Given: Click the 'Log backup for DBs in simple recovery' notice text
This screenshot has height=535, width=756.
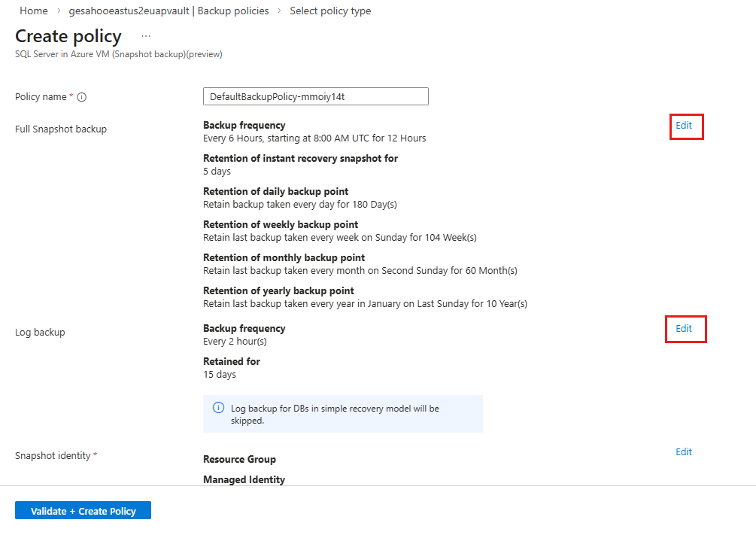Looking at the screenshot, I should (335, 414).
